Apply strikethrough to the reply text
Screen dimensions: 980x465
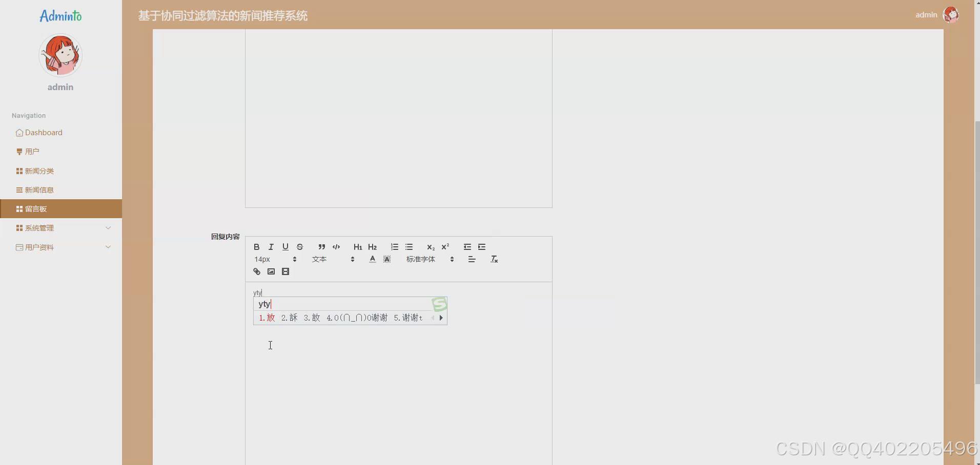pos(299,247)
